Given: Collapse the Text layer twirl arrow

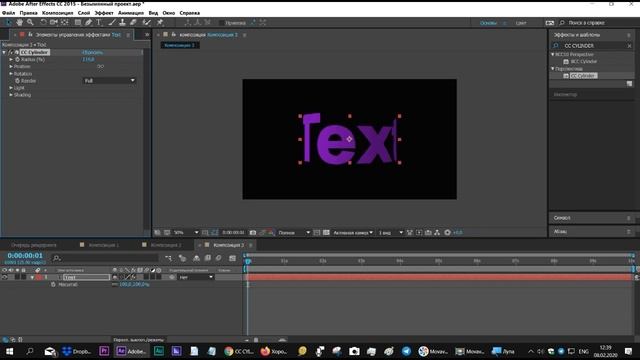Looking at the screenshot, I should [x=32, y=278].
